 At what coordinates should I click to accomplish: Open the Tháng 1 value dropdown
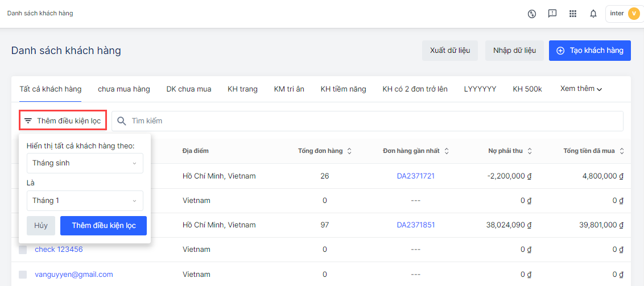tap(85, 201)
